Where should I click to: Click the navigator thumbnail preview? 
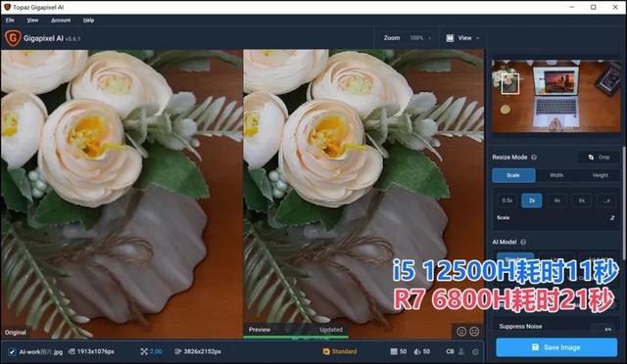coord(555,96)
